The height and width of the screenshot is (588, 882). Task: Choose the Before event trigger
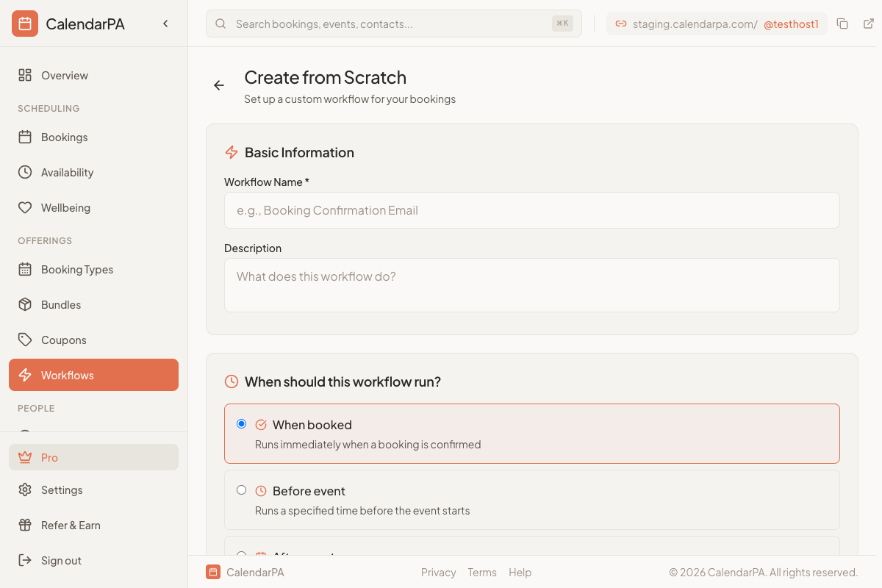click(x=241, y=490)
